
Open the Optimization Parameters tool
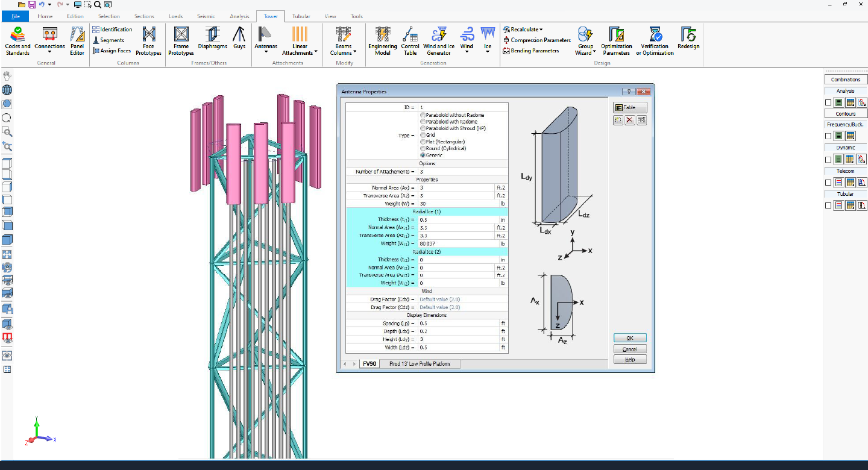[615, 41]
